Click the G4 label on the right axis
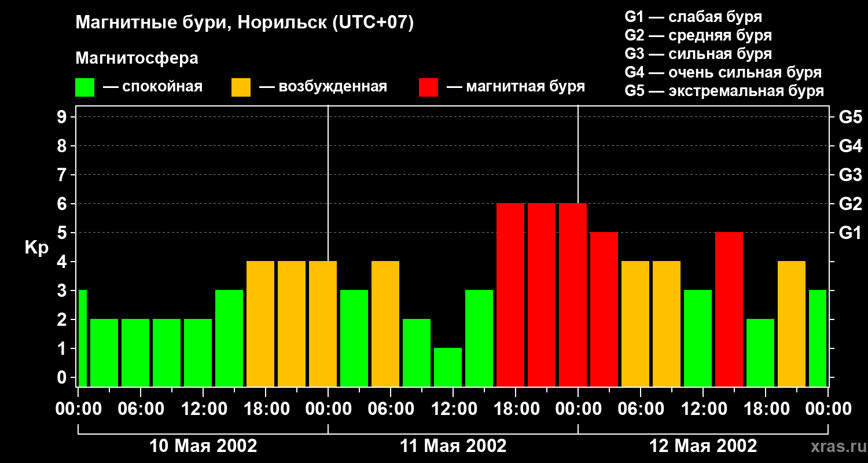 click(x=850, y=146)
